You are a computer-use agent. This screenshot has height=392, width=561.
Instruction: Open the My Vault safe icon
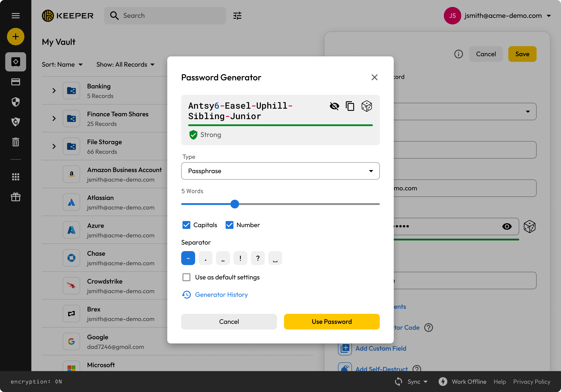(x=16, y=62)
